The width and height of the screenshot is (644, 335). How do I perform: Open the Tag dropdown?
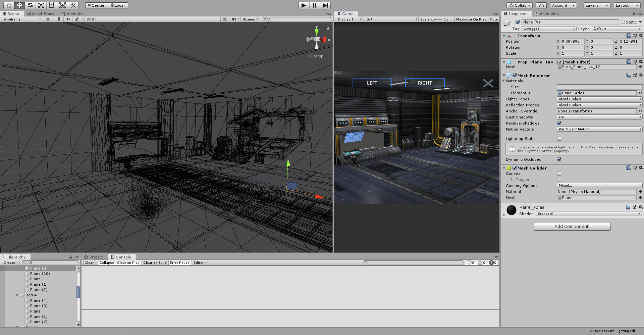pyautogui.click(x=549, y=29)
